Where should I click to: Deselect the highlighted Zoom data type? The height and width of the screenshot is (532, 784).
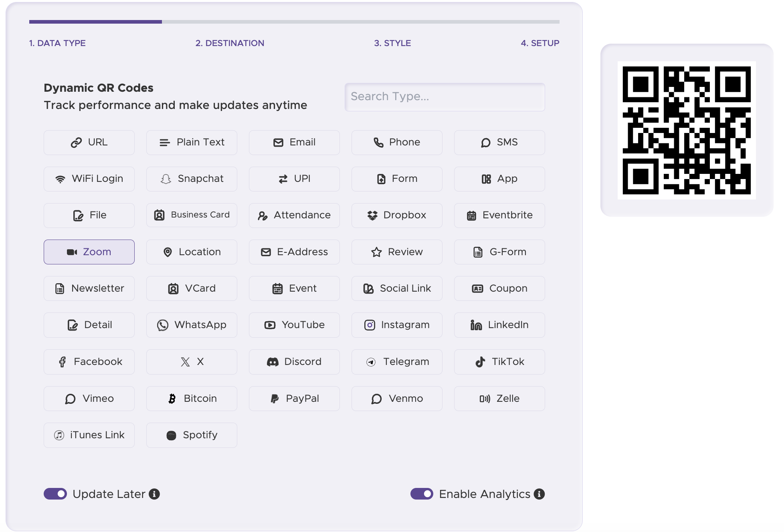point(89,252)
